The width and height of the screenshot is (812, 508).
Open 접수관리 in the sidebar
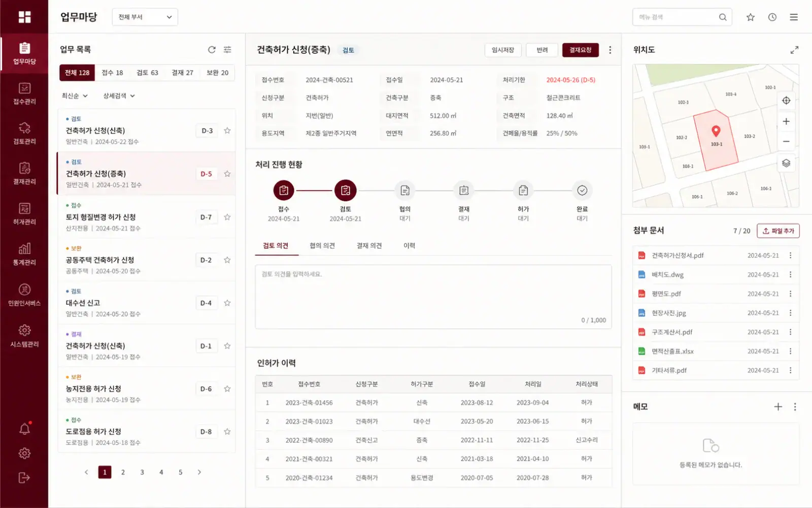click(24, 94)
